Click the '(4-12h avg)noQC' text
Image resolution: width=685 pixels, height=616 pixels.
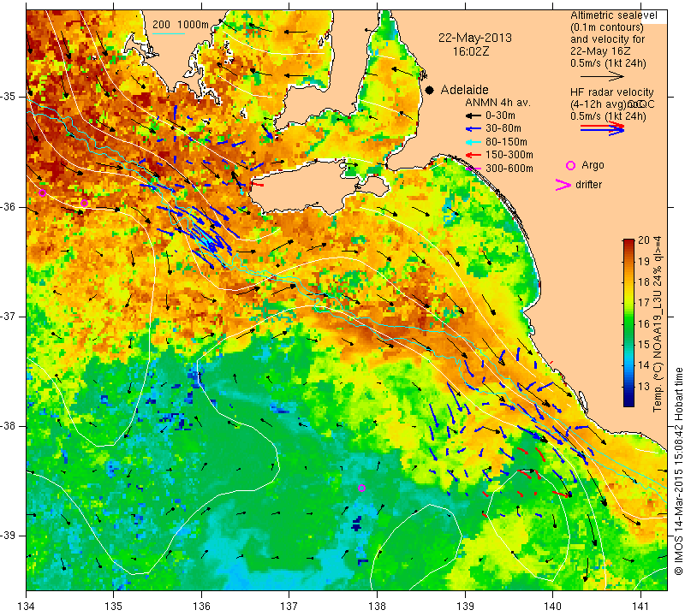(x=612, y=104)
